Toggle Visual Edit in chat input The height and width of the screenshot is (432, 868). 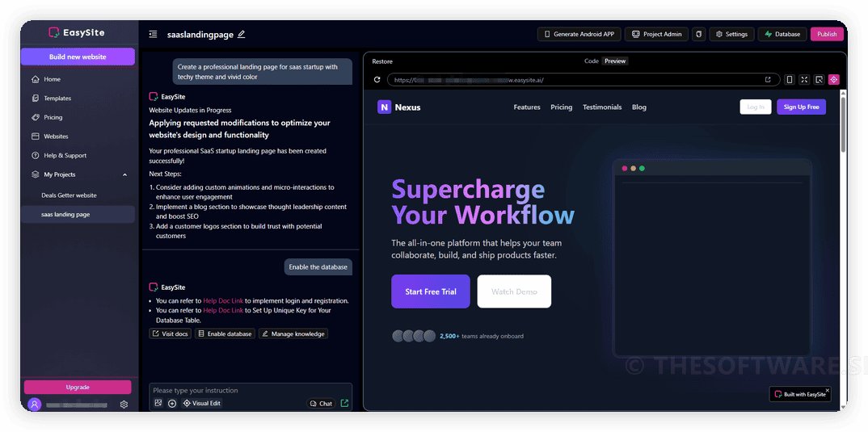coord(201,403)
